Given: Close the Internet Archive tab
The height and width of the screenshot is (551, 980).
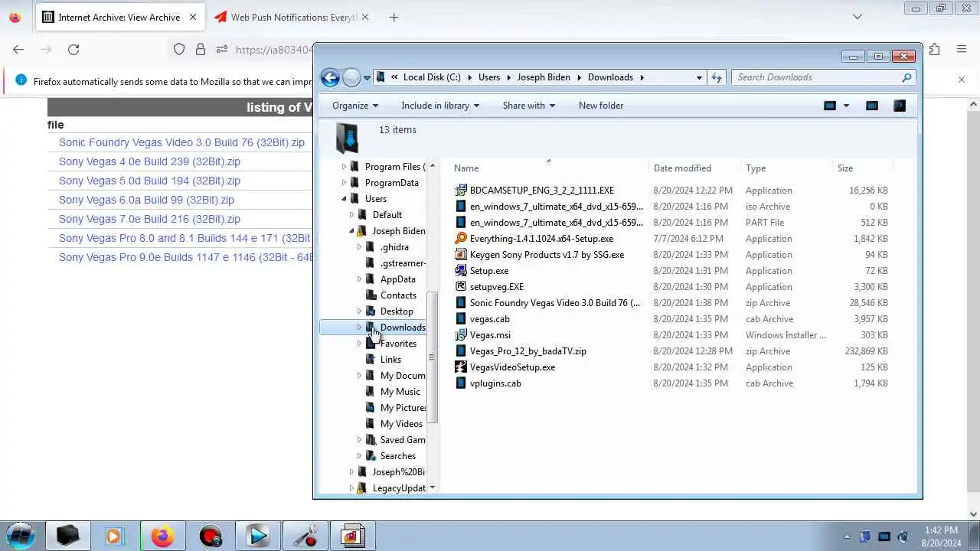Looking at the screenshot, I should (192, 17).
